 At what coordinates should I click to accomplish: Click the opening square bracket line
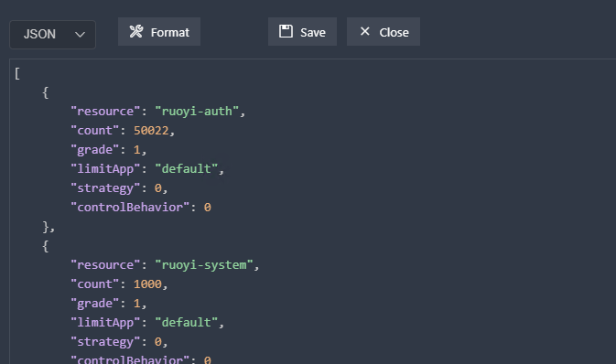click(17, 73)
